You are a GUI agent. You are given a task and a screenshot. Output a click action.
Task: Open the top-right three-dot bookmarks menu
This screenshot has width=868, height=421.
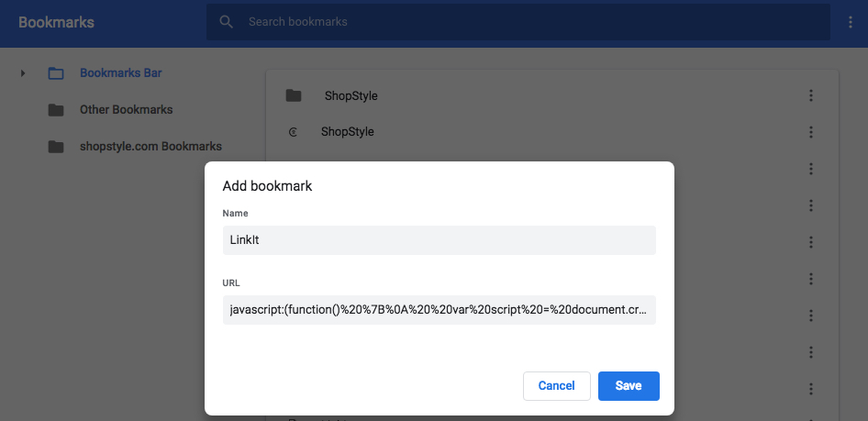(850, 22)
